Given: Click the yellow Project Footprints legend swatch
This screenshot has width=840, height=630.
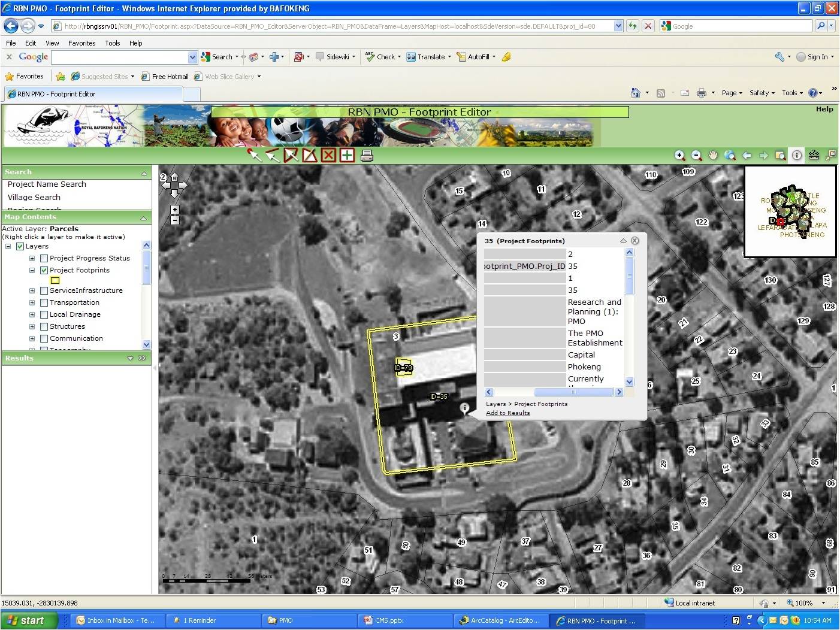Looking at the screenshot, I should (x=55, y=280).
